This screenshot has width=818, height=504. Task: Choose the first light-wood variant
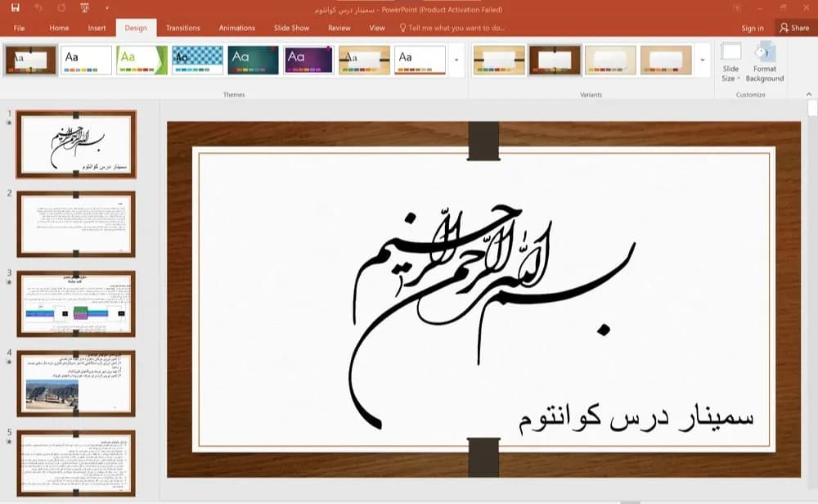499,60
